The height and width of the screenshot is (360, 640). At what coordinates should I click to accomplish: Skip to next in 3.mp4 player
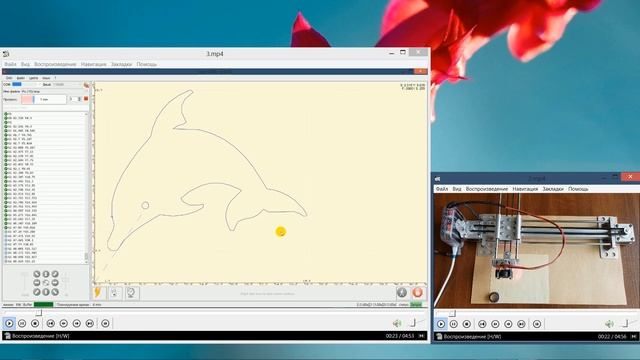point(90,323)
